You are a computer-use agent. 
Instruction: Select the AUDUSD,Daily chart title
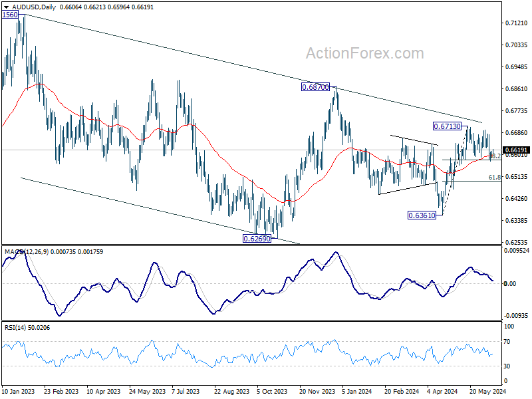(34, 7)
